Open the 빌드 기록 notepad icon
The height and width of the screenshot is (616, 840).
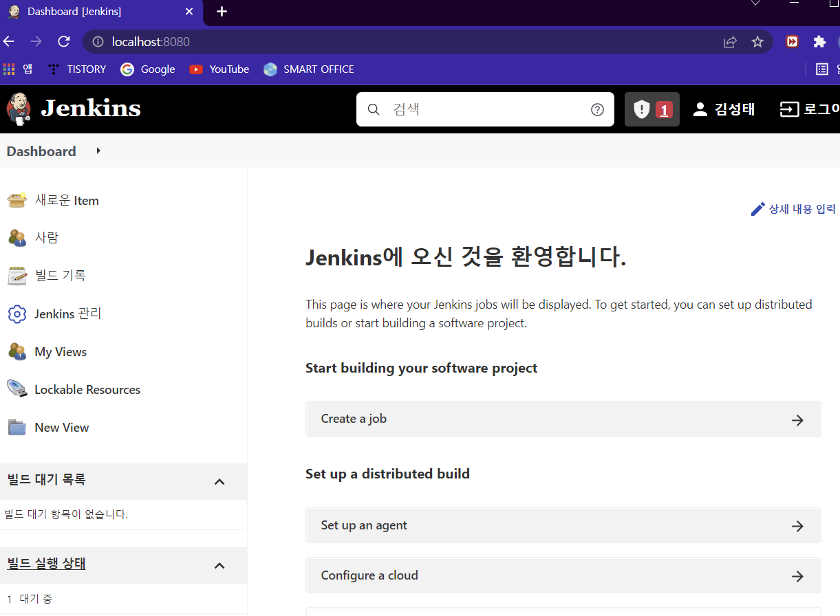click(x=17, y=276)
